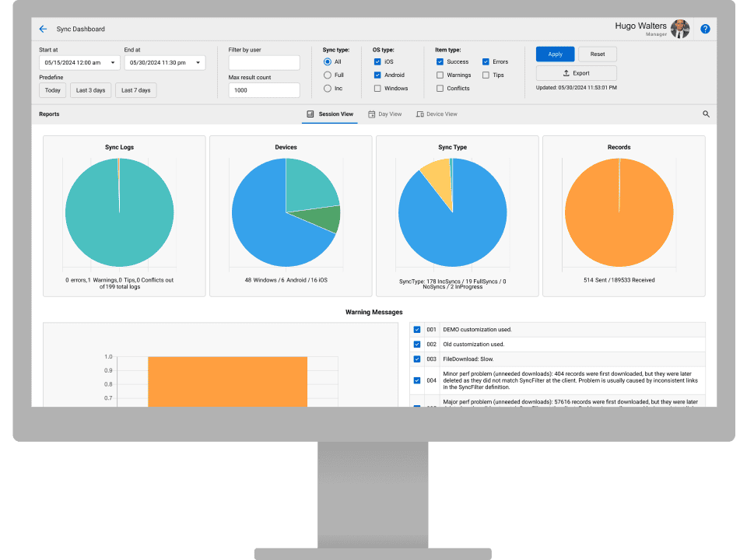Open the Start at date dropdown
Screen dimensions: 747x560
(x=79, y=62)
